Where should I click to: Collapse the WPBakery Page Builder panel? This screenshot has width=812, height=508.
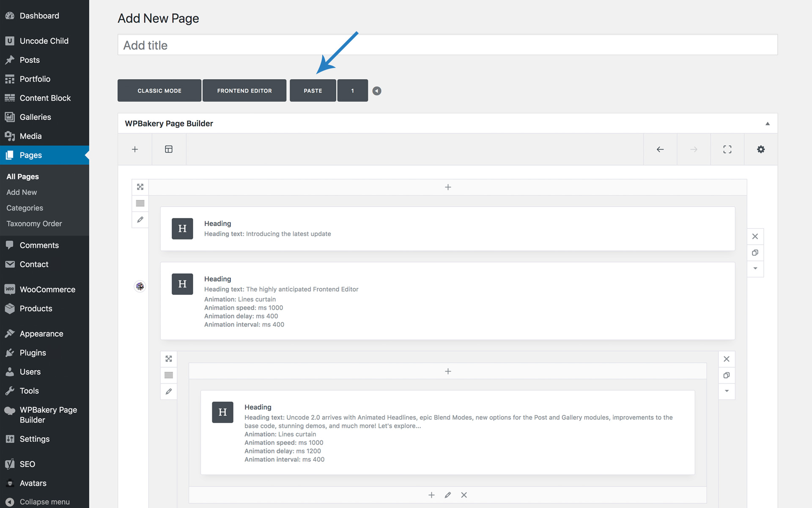(x=767, y=124)
